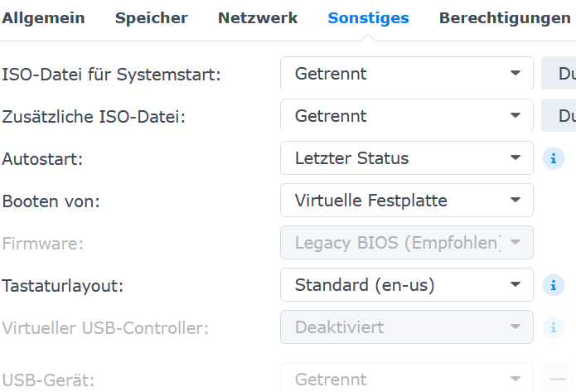Viewport: 576px width, 392px height.
Task: Click dropdown arrow of Booten von field
Action: coord(515,201)
